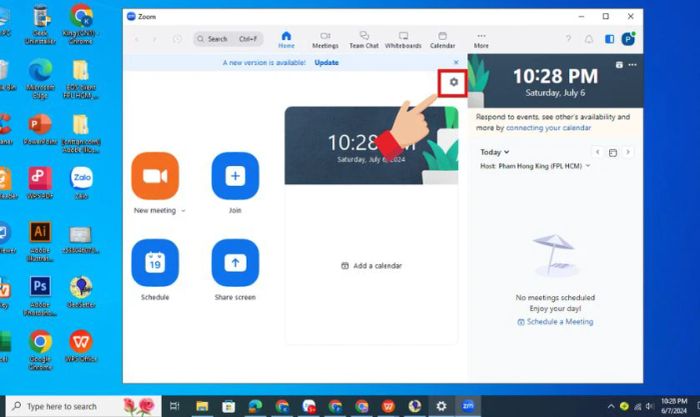Go back with navigation arrow
Screen dimensions: 700x417
pyautogui.click(x=137, y=39)
